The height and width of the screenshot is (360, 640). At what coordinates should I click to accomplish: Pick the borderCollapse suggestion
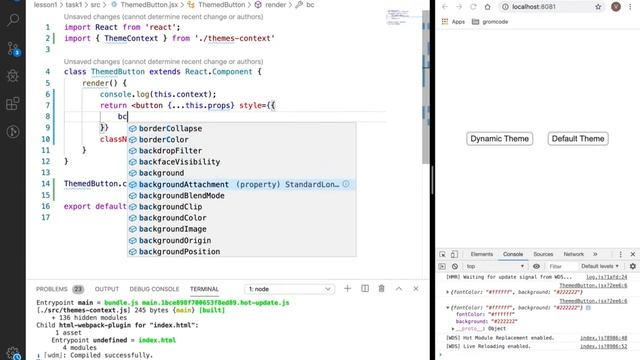pyautogui.click(x=242, y=128)
